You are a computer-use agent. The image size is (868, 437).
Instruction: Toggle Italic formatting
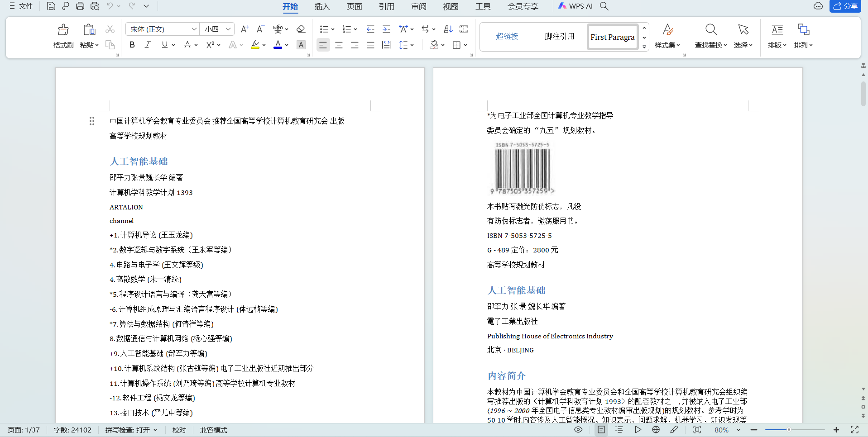(148, 45)
